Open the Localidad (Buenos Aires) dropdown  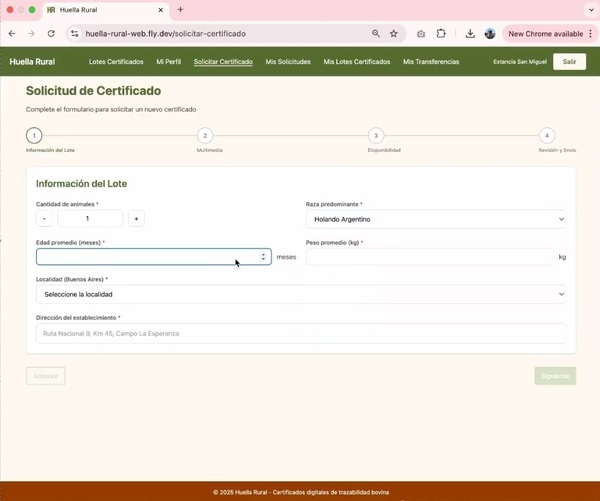(x=301, y=294)
